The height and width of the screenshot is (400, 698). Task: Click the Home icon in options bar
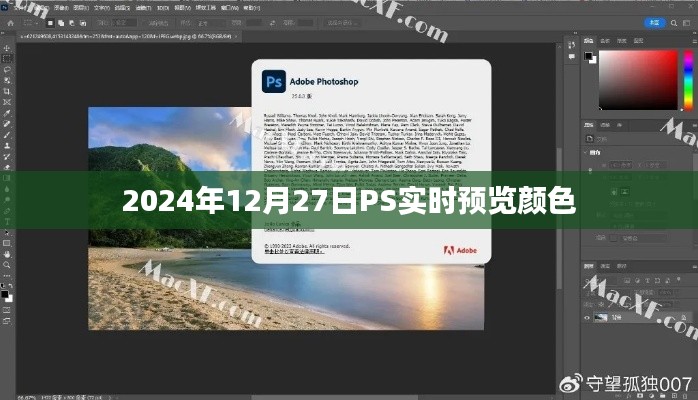coord(11,23)
